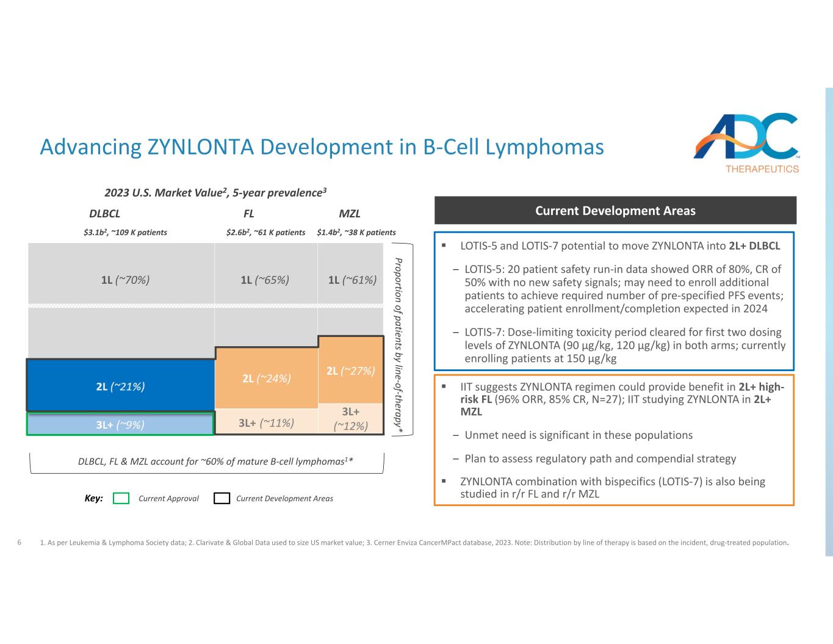Click the footnote citing Leukemia & Lymphoma Society
The width and height of the screenshot is (833, 644).
click(x=414, y=542)
